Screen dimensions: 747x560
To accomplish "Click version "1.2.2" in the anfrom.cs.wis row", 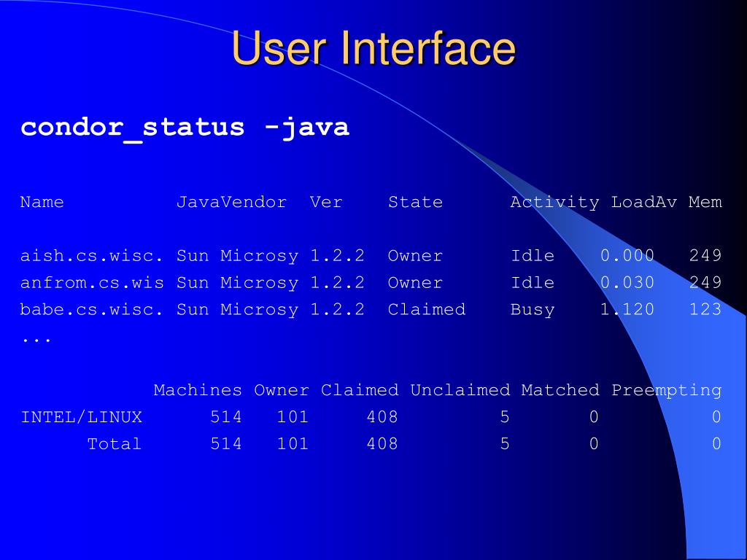I will (337, 282).
